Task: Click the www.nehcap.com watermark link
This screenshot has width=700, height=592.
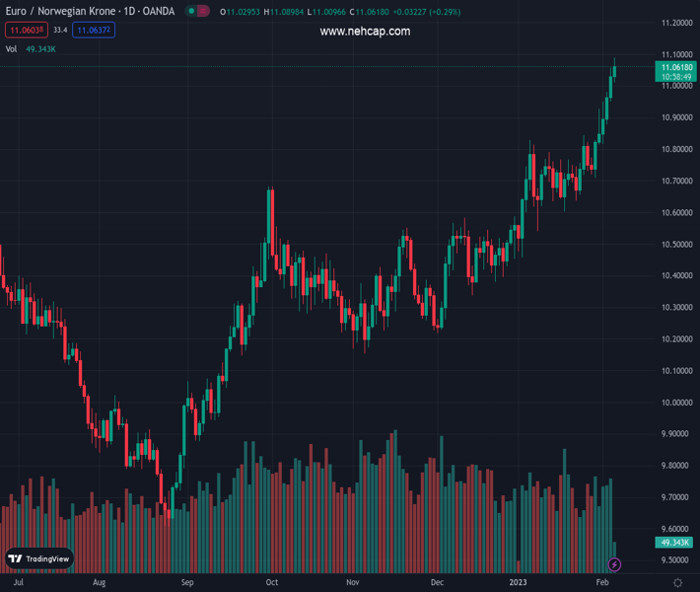Action: (365, 32)
